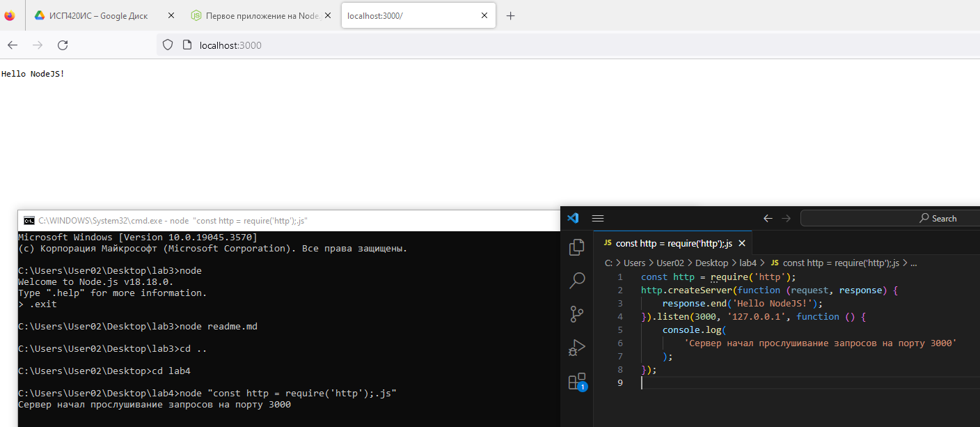The image size is (980, 427).
Task: Open the VS Code Explorer panel
Action: pyautogui.click(x=576, y=247)
